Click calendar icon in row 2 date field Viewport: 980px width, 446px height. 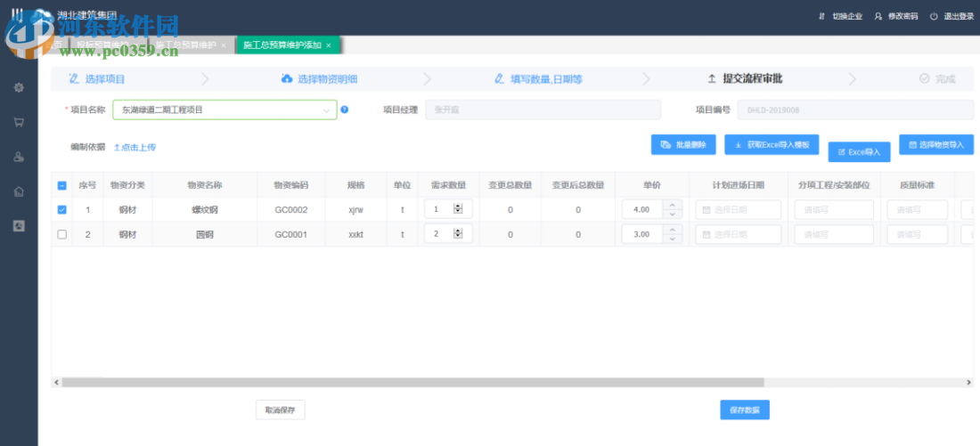pos(706,235)
